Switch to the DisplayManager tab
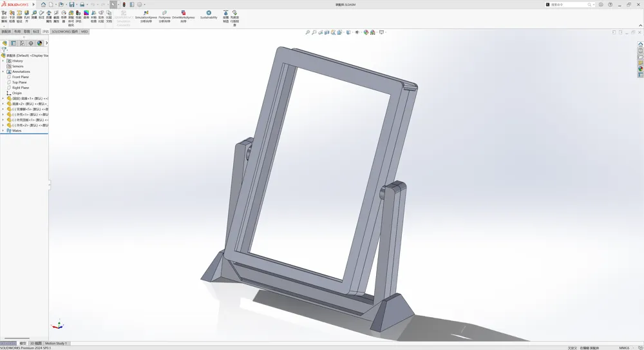The height and width of the screenshot is (350, 644). coord(39,43)
